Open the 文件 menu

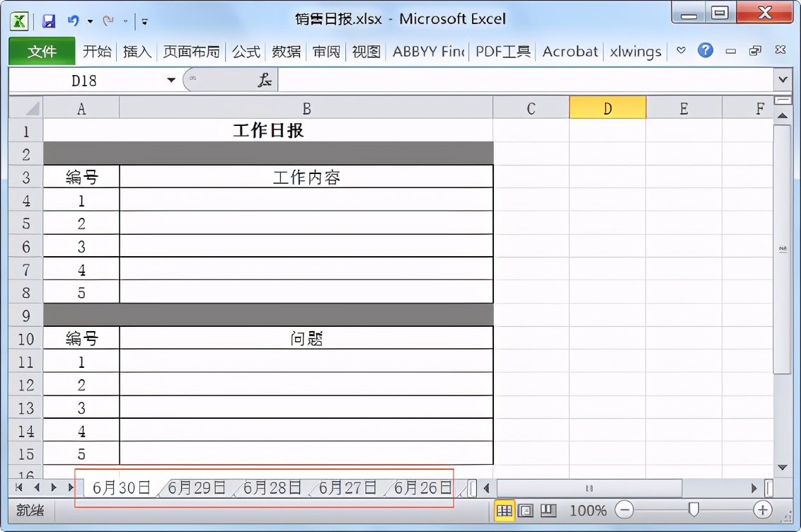[41, 51]
